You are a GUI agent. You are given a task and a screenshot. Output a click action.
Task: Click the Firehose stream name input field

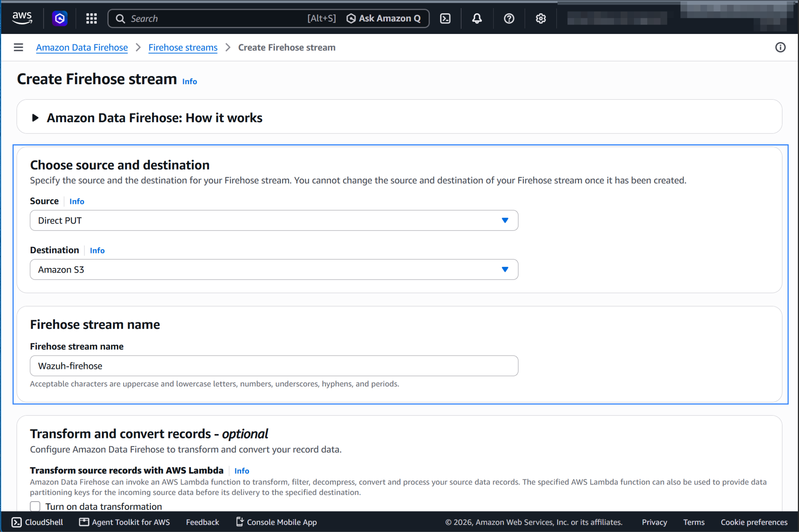tap(274, 366)
